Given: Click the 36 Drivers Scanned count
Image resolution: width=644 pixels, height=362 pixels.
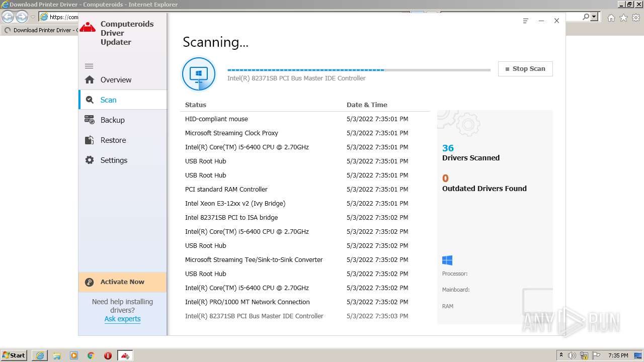Looking at the screenshot, I should click(448, 148).
